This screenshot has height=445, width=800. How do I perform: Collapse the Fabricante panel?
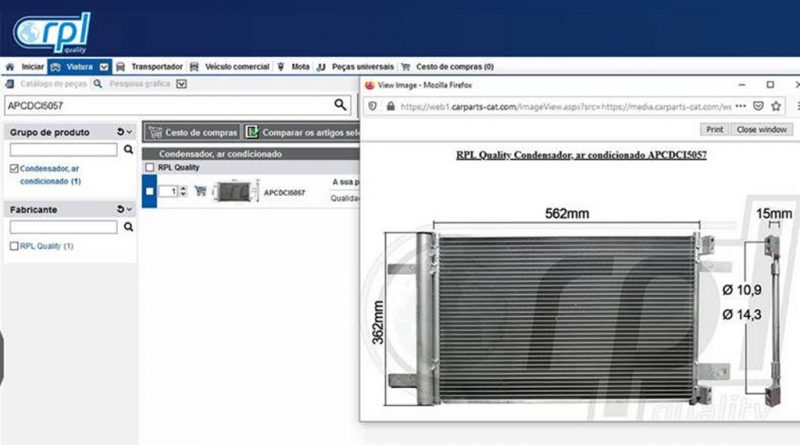pos(130,209)
